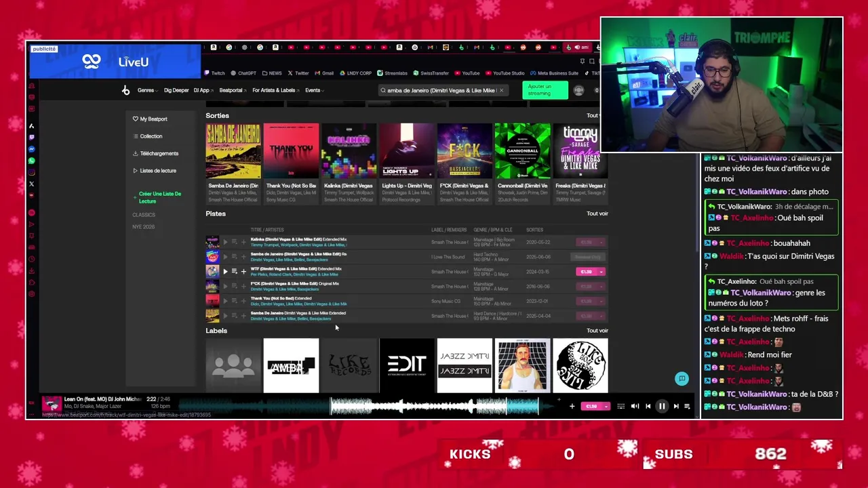Image resolution: width=868 pixels, height=488 pixels.
Task: Pause the player at the bottom
Action: click(662, 406)
